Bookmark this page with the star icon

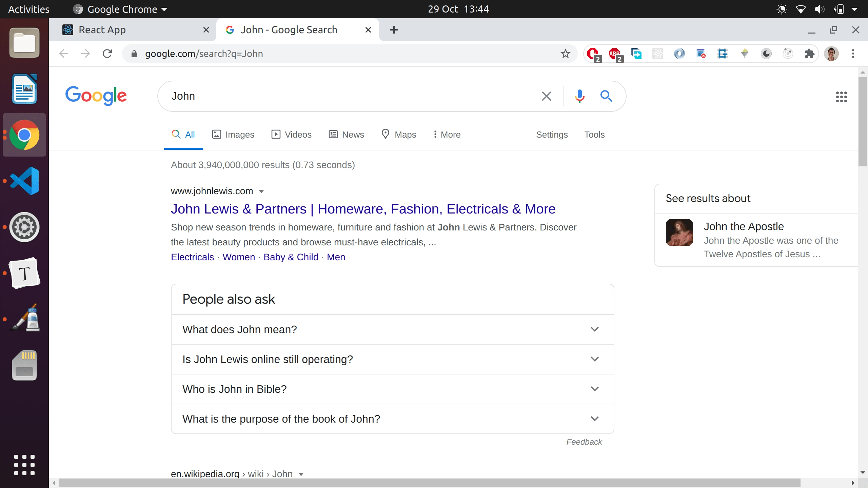coord(565,54)
